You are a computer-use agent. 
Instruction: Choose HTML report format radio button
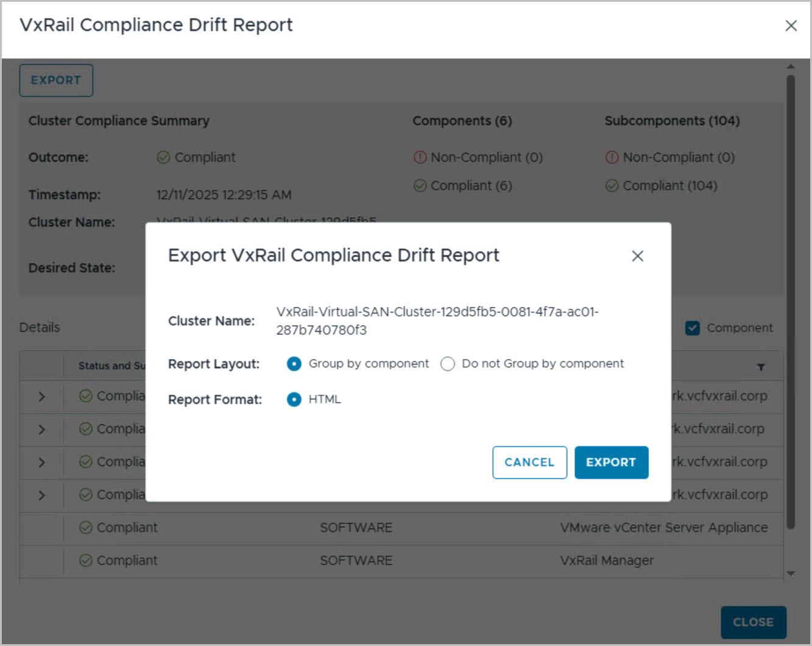pos(294,399)
